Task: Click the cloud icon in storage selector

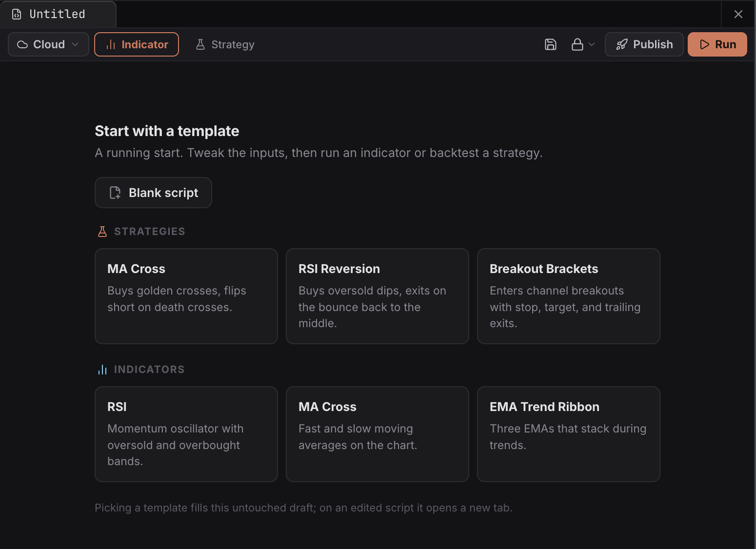Action: pos(22,44)
